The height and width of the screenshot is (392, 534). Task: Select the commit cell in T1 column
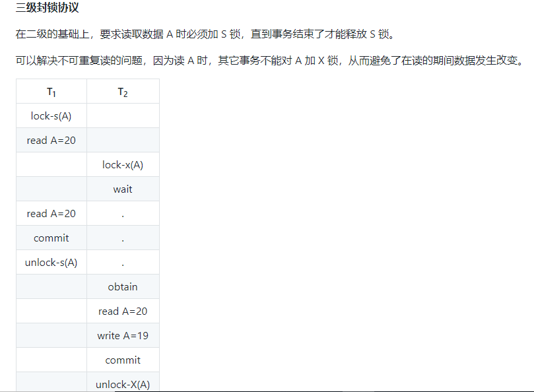tap(51, 238)
